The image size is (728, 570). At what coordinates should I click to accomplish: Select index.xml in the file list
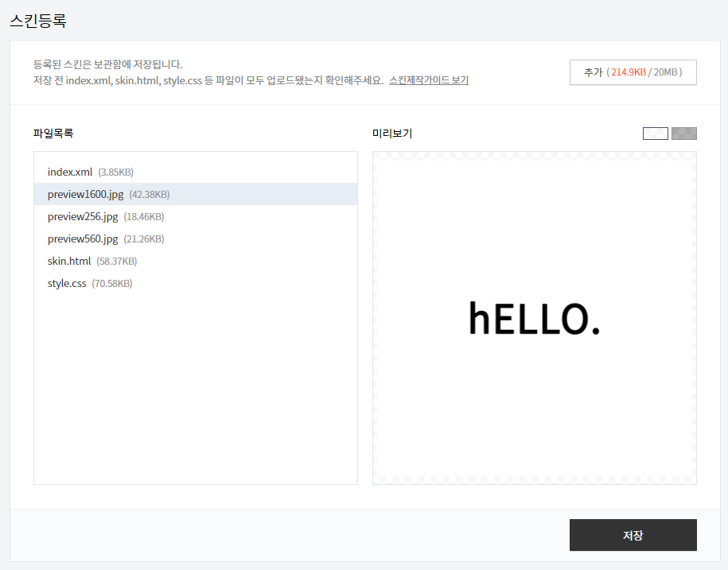click(196, 172)
